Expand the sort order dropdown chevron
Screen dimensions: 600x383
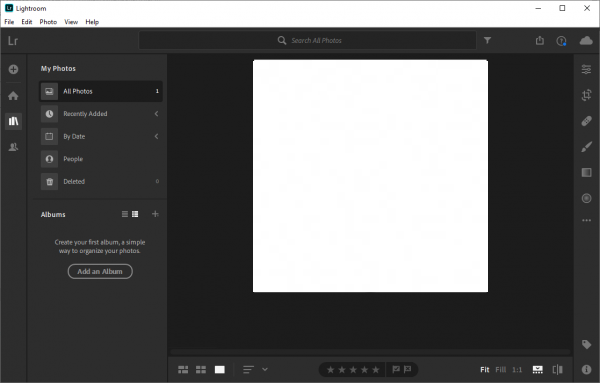coord(265,369)
